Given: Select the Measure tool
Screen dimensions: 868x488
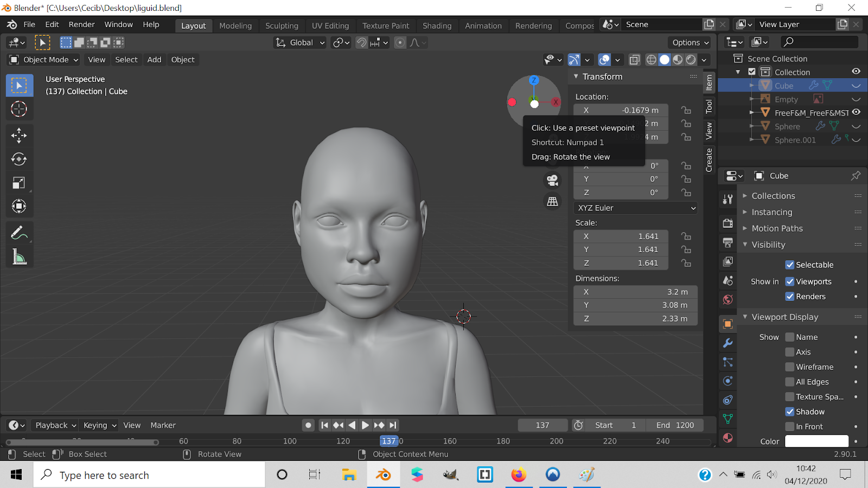Looking at the screenshot, I should coord(19,257).
